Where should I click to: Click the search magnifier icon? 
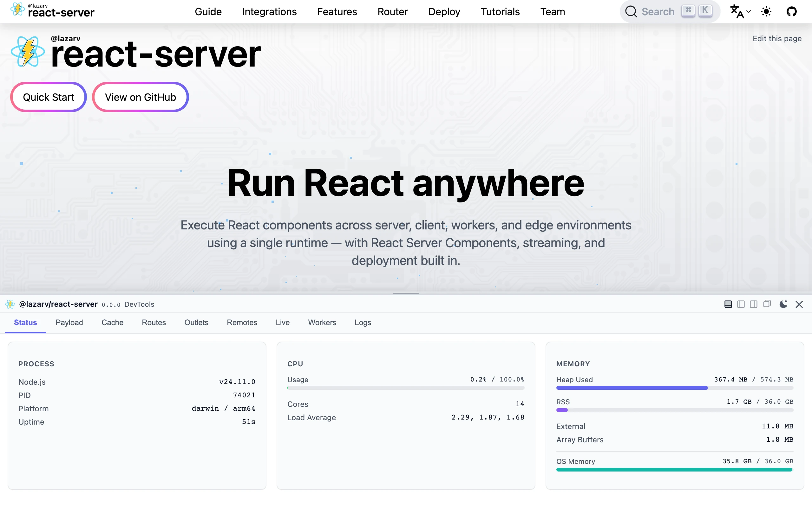[x=631, y=12]
